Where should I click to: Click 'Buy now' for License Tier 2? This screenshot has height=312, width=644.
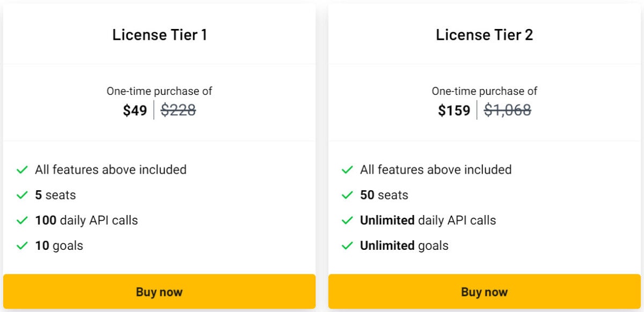pos(484,292)
